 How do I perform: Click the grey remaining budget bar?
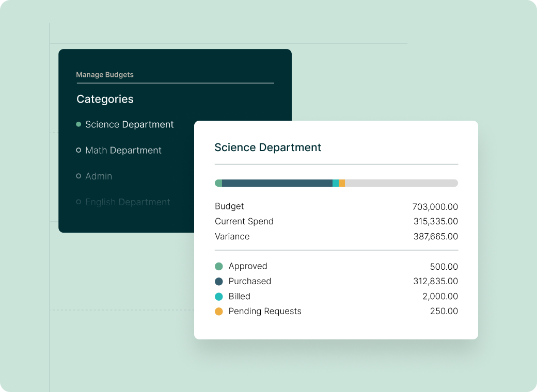401,183
